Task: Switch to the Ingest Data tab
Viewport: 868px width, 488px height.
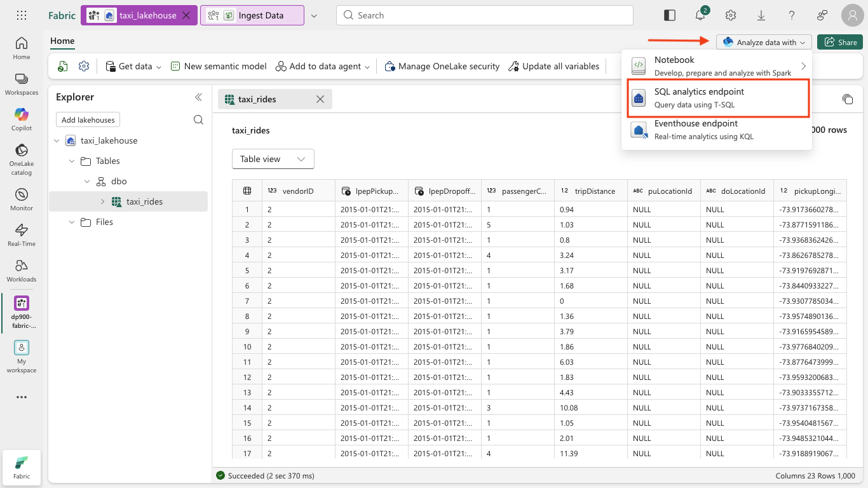Action: click(252, 15)
